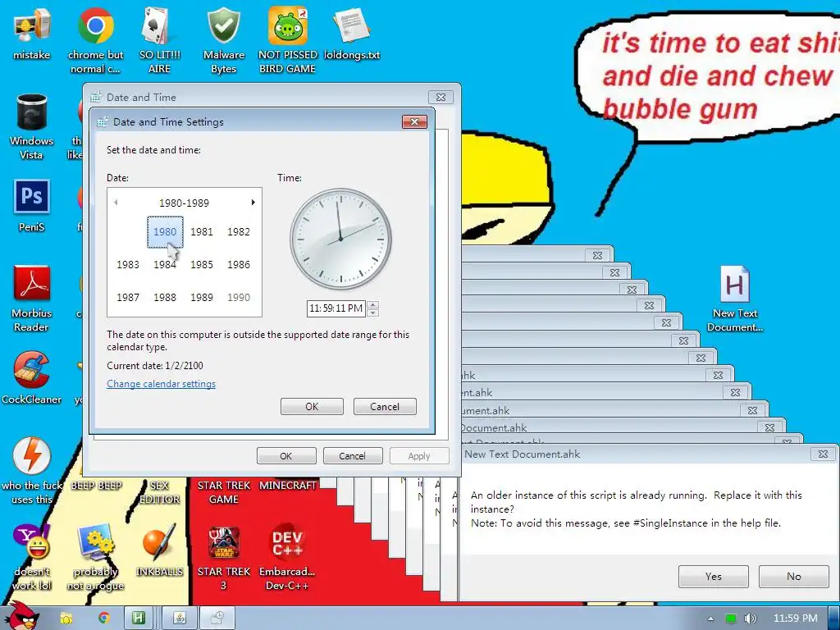This screenshot has height=630, width=840.
Task: Select year 1987 in calendar
Action: tap(128, 297)
